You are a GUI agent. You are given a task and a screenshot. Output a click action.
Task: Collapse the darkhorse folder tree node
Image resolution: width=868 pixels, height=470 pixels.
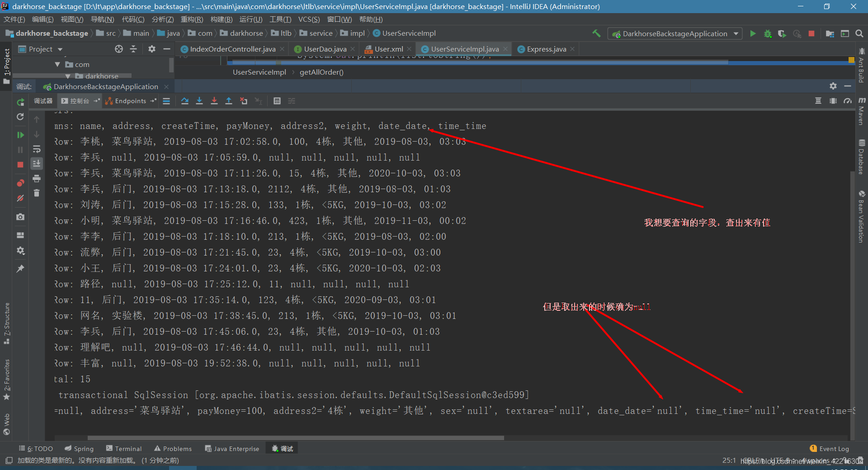(68, 76)
